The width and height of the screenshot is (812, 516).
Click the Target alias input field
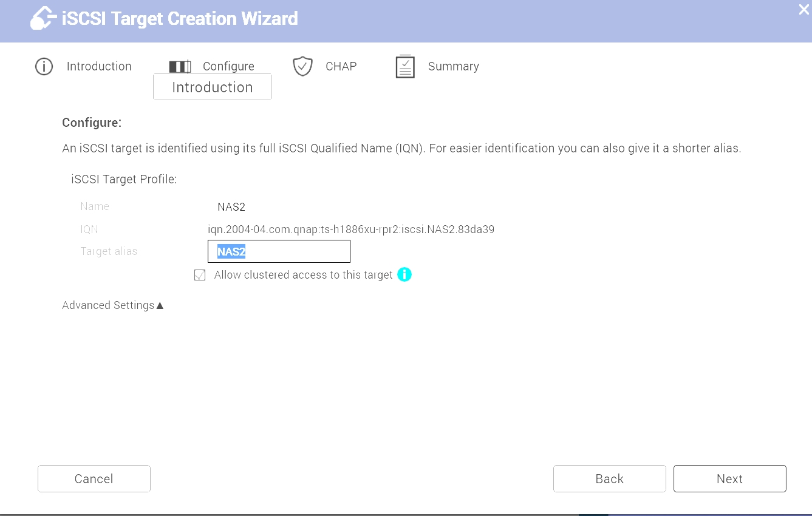pyautogui.click(x=279, y=251)
